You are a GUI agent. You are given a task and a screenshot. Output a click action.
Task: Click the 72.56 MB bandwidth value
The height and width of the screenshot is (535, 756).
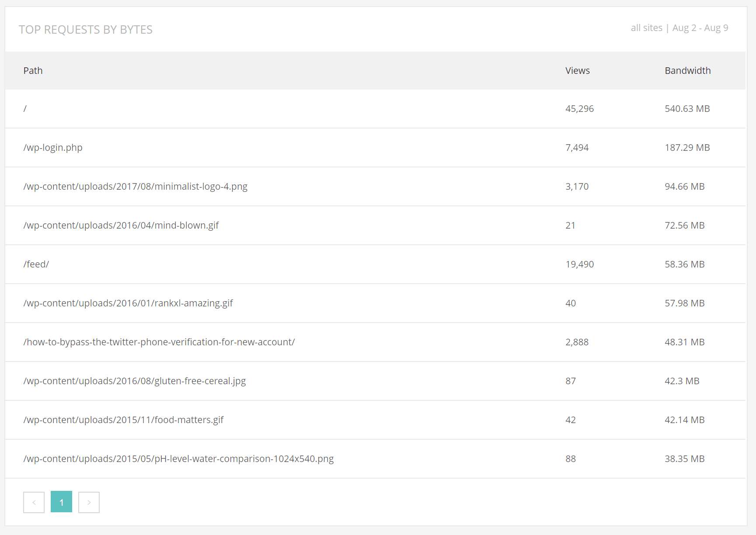pos(684,226)
